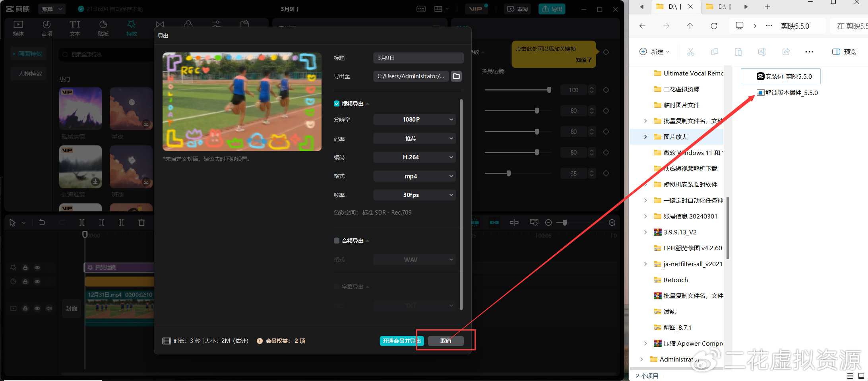Click the Copy icon in Explorer toolbar
The image size is (868, 381).
(715, 52)
